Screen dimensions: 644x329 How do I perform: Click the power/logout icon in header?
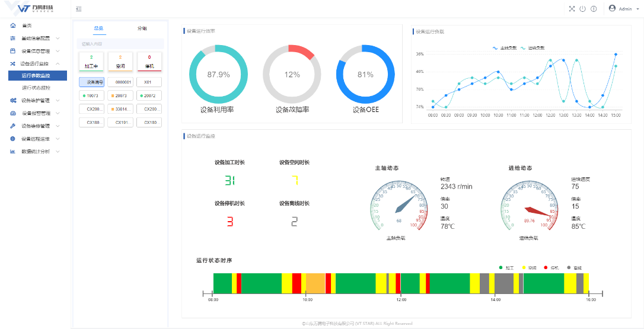(x=582, y=9)
